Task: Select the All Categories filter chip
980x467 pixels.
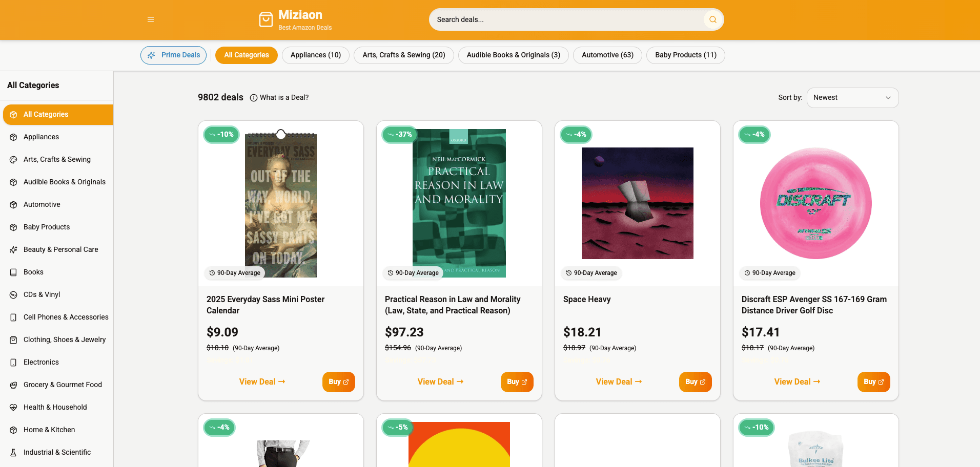Action: [247, 55]
